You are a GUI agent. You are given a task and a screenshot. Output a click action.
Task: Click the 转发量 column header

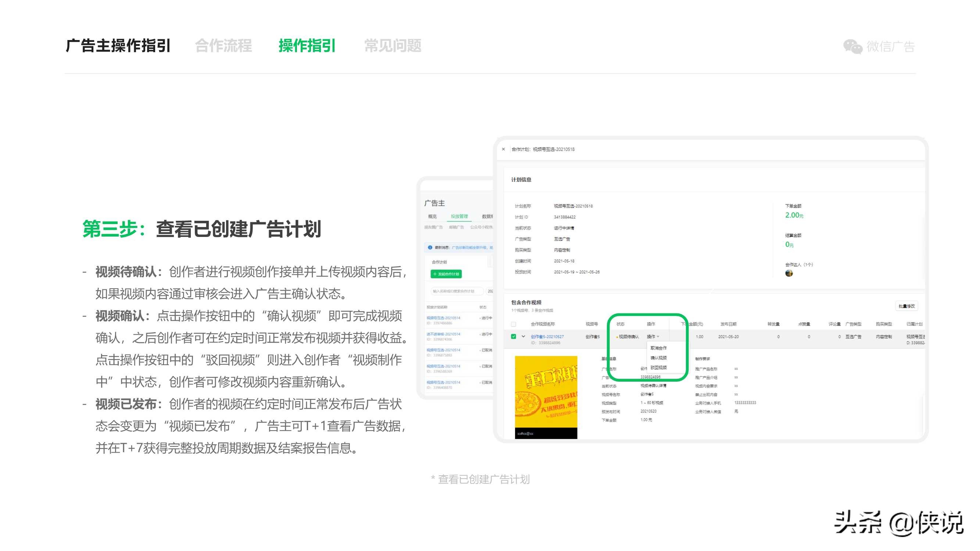coord(773,324)
